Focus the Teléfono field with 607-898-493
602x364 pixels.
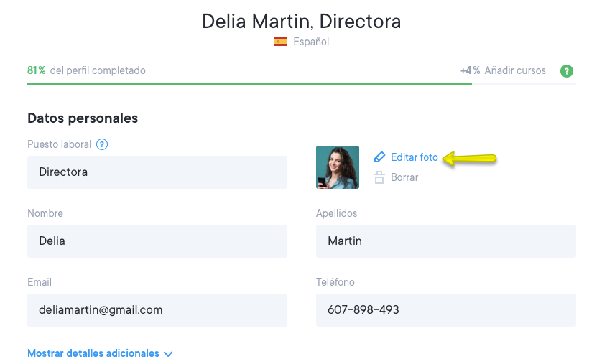pos(445,310)
